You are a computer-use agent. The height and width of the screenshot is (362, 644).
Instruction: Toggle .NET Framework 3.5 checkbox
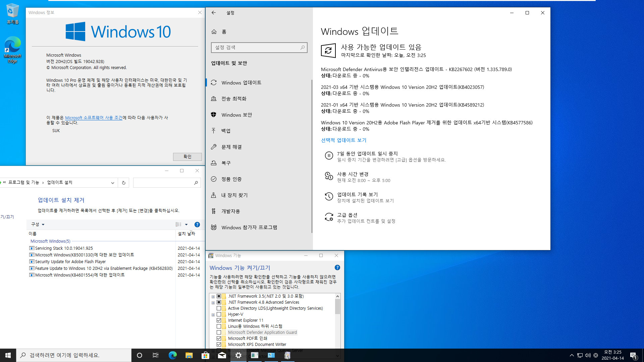pyautogui.click(x=219, y=296)
